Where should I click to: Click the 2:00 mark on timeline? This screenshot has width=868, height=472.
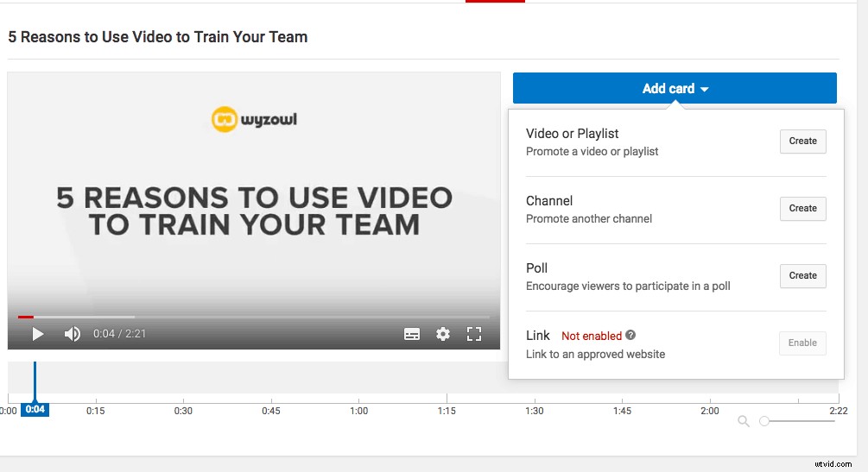(x=710, y=411)
